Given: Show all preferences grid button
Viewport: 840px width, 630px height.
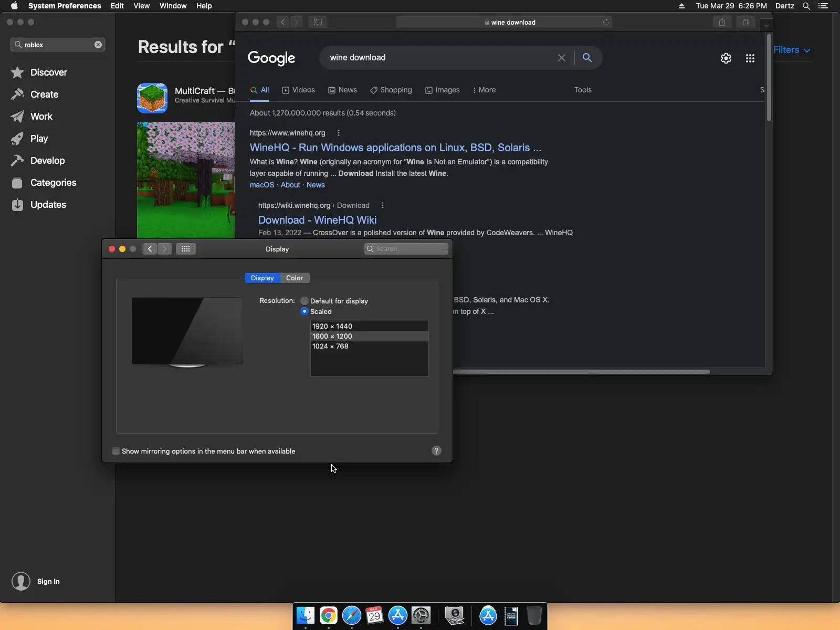Looking at the screenshot, I should point(186,249).
